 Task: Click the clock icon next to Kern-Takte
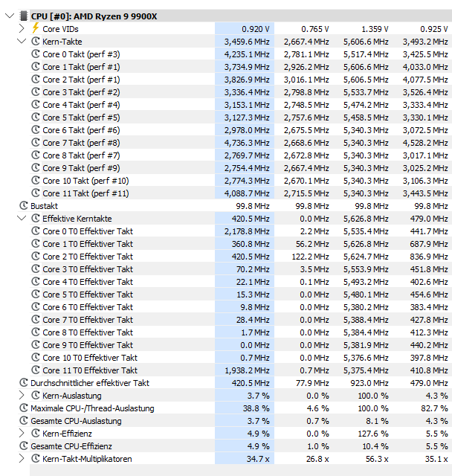pos(36,42)
